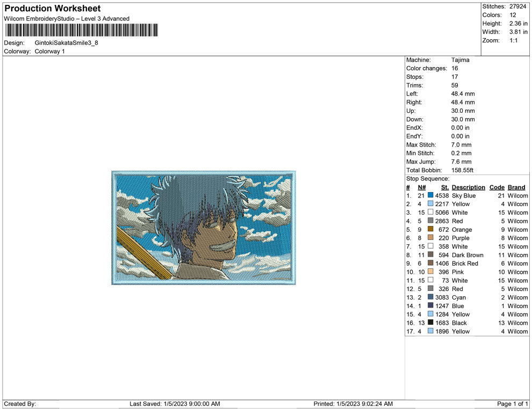Click the Machine value "Tajima"
Screen dimensions: 532x409
[x=461, y=60]
